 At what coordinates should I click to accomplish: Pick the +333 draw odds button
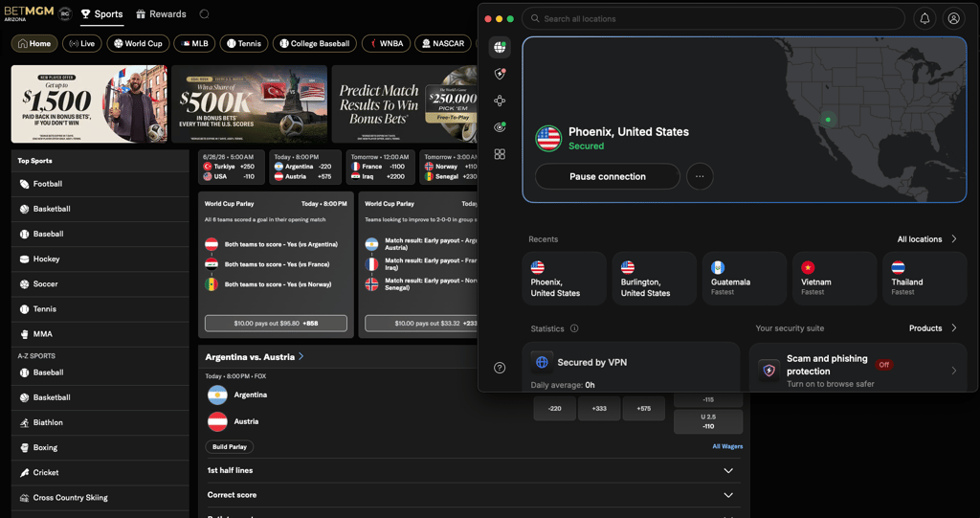click(x=599, y=409)
